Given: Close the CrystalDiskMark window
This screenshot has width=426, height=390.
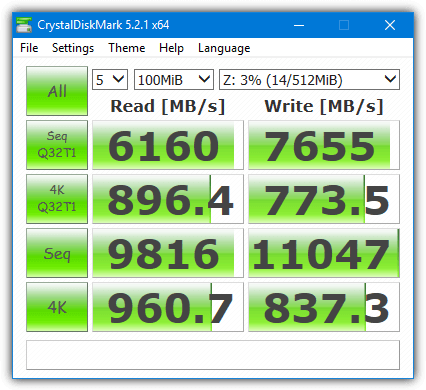Looking at the screenshot, I should pyautogui.click(x=390, y=25).
